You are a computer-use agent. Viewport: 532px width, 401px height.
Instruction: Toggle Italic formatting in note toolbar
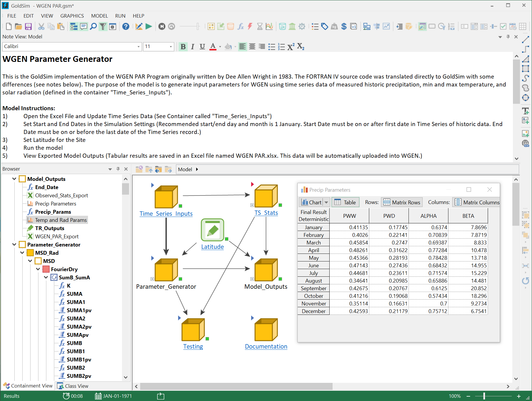(x=193, y=47)
